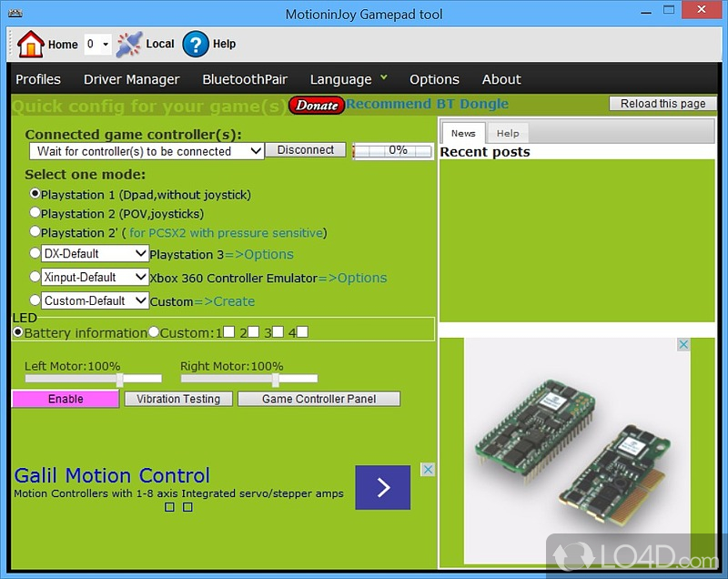Click the Disconnect button
Image resolution: width=728 pixels, height=579 pixels.
coord(306,150)
